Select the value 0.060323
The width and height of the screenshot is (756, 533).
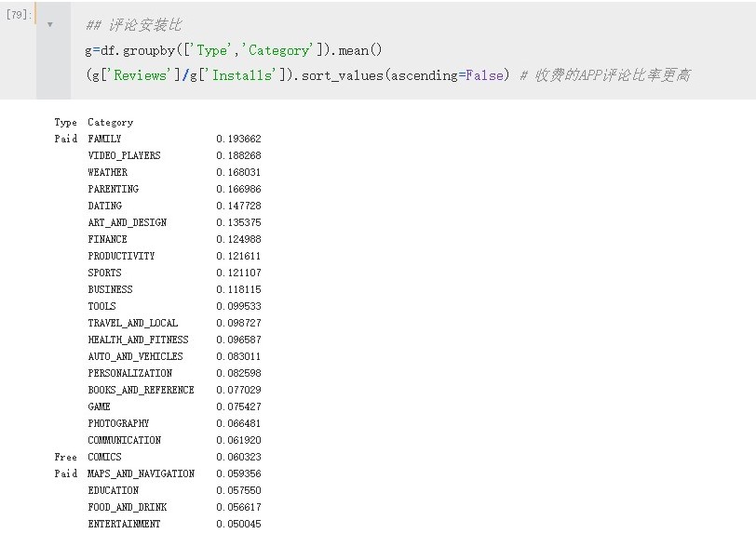point(238,457)
